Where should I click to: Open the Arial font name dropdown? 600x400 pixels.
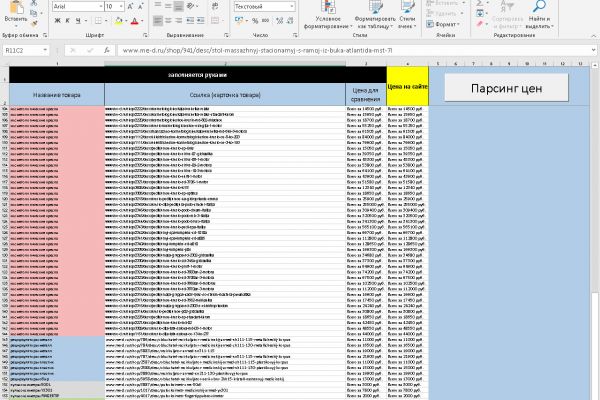tap(101, 7)
